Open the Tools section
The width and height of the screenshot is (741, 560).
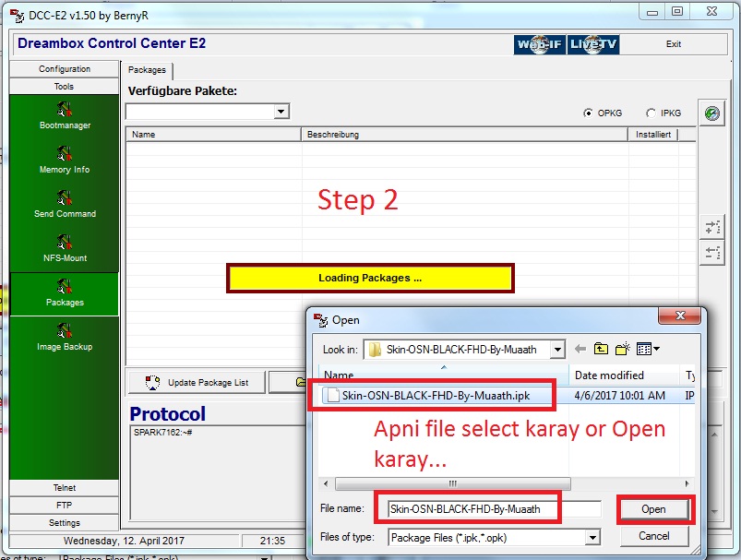pos(65,87)
